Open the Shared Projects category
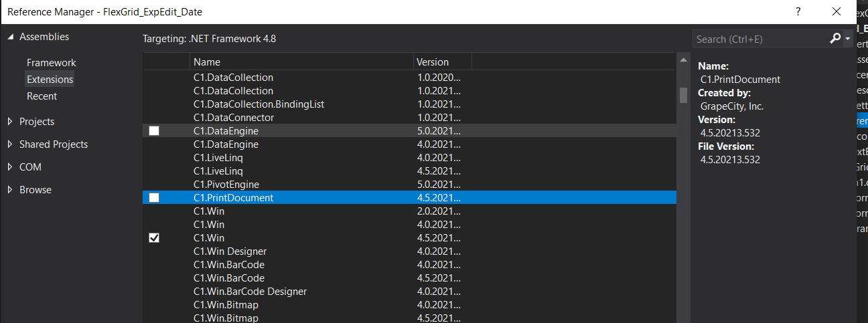The width and height of the screenshot is (868, 323). tap(54, 144)
